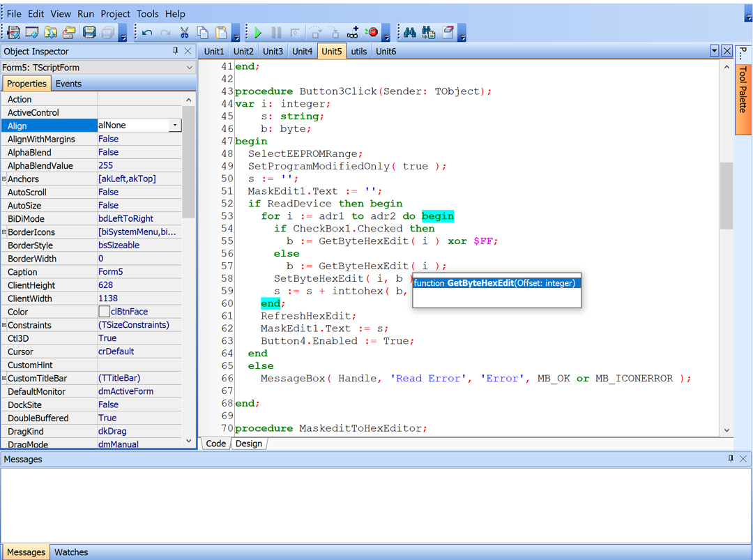Open the Edit menu
Image resolution: width=753 pixels, height=560 pixels.
[x=36, y=14]
